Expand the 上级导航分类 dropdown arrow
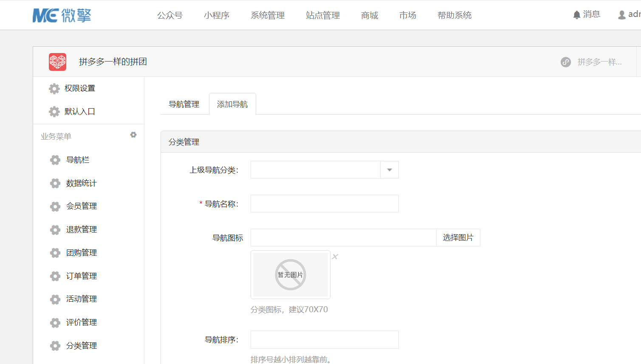Image resolution: width=641 pixels, height=364 pixels. pyautogui.click(x=390, y=170)
